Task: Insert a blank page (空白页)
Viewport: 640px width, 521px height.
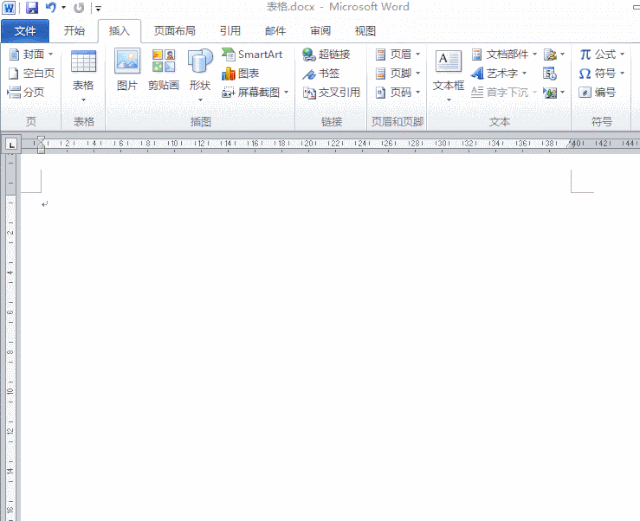Action: pyautogui.click(x=32, y=73)
